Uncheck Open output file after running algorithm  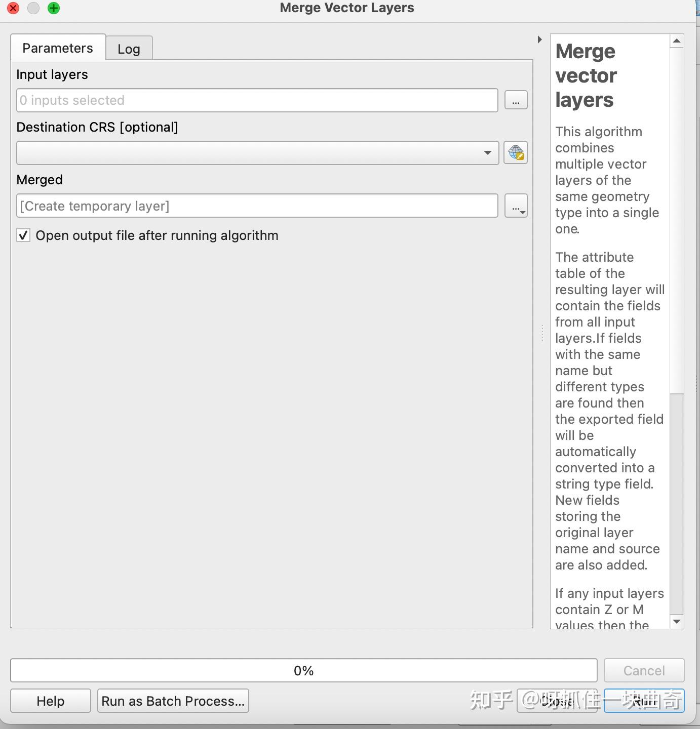click(23, 235)
